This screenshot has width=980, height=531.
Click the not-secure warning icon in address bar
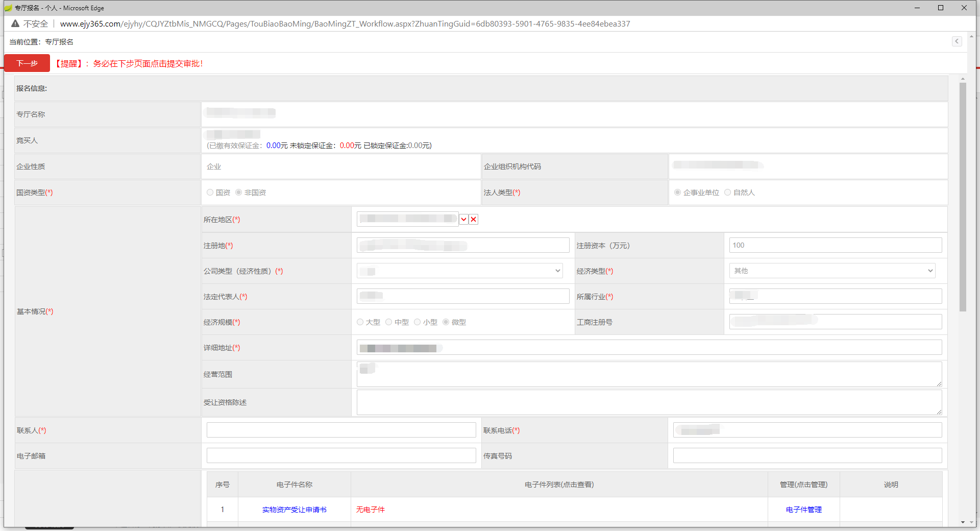tap(15, 24)
